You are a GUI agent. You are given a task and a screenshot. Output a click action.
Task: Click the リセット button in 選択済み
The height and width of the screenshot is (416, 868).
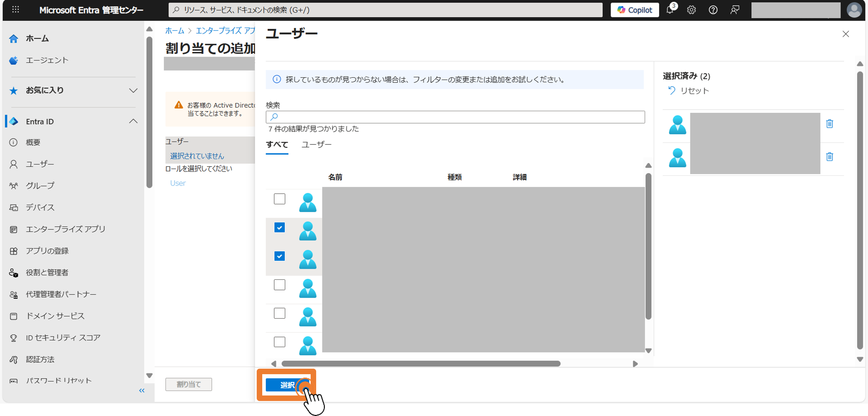[x=688, y=91]
